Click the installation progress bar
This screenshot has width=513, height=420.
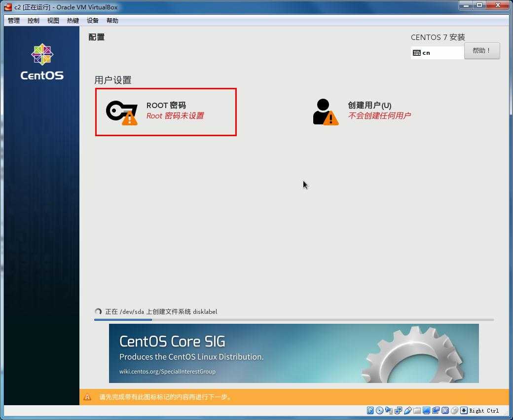[x=294, y=319]
